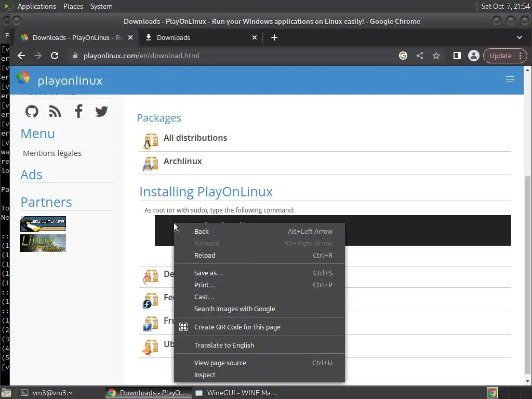This screenshot has width=532, height=399.
Task: Click the LinuxPedia partner banner
Action: [43, 243]
